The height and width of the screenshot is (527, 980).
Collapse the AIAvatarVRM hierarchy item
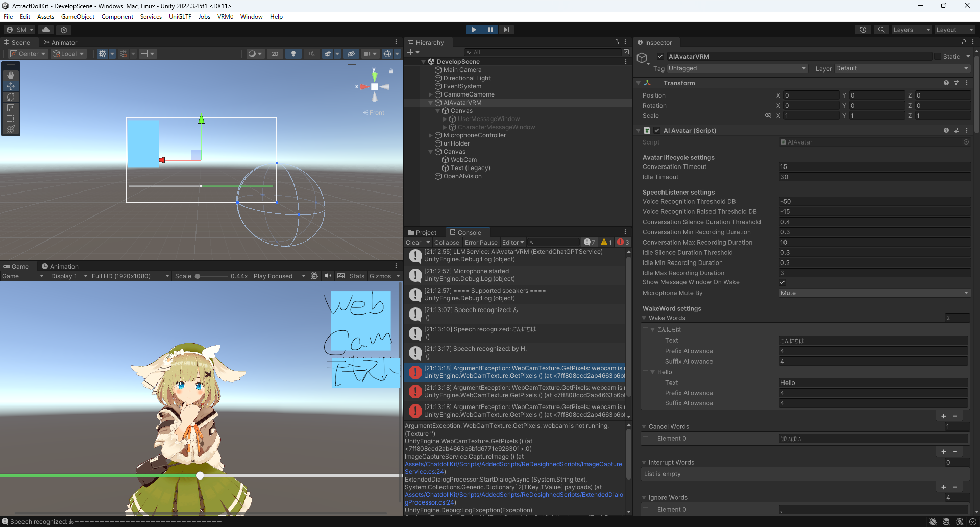tap(431, 103)
